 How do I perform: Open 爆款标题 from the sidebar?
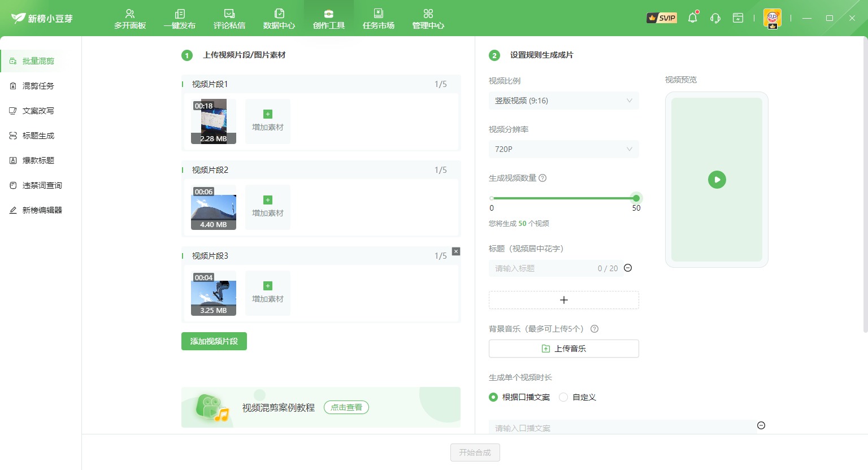click(36, 160)
